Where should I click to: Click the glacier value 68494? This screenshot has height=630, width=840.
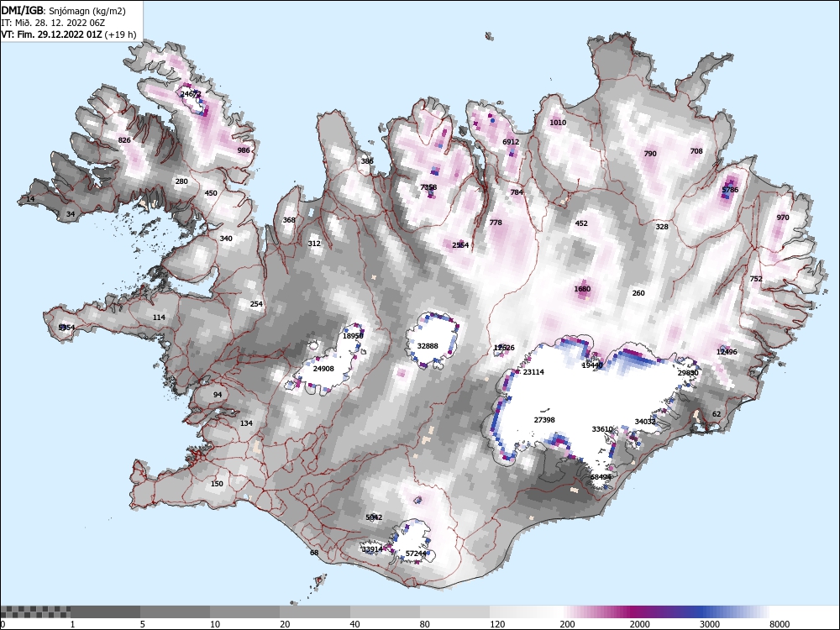[x=601, y=477]
